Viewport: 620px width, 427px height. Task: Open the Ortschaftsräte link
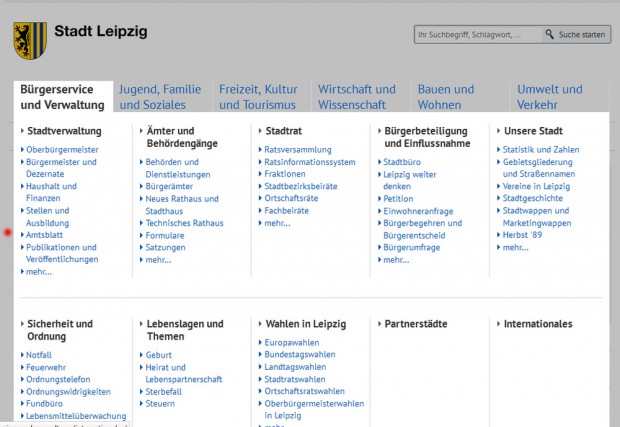coord(291,198)
